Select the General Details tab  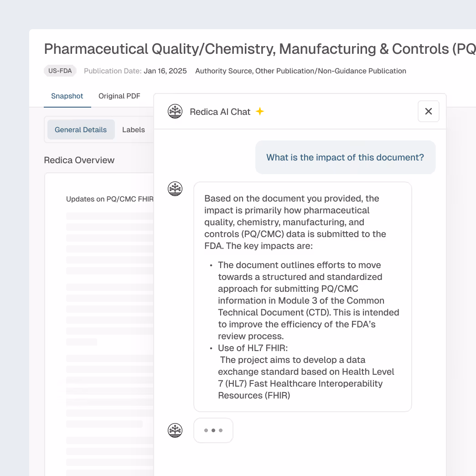coord(81,129)
